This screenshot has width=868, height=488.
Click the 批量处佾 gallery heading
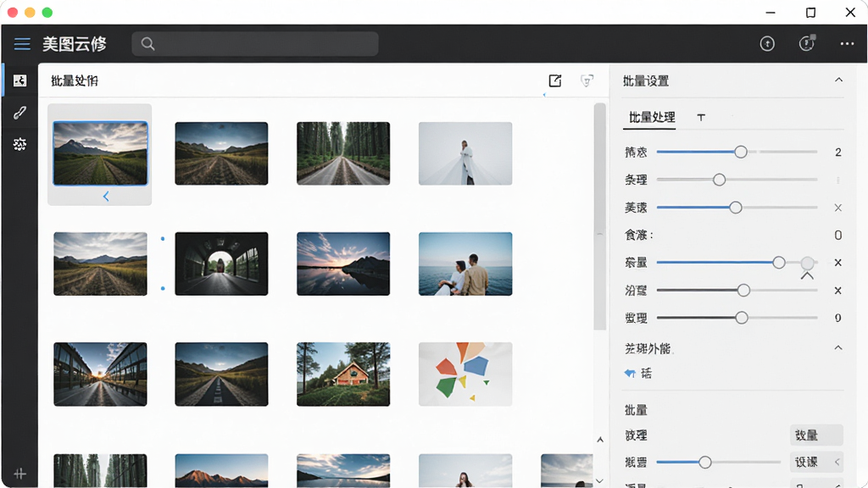click(75, 80)
